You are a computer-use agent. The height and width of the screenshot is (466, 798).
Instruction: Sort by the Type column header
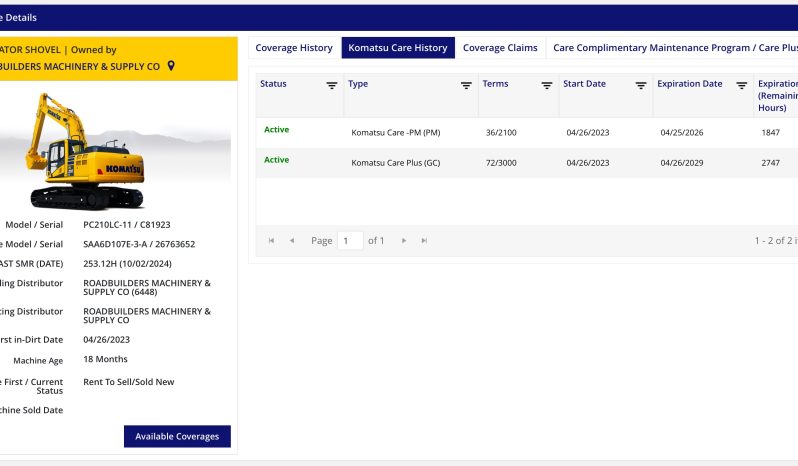coord(358,84)
